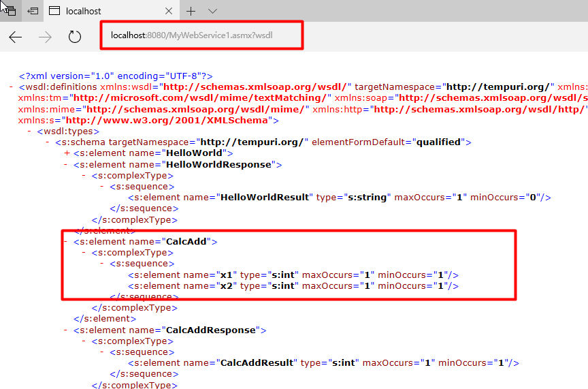The height and width of the screenshot is (389, 588).
Task: Open a new tab with plus button
Action: point(191,12)
